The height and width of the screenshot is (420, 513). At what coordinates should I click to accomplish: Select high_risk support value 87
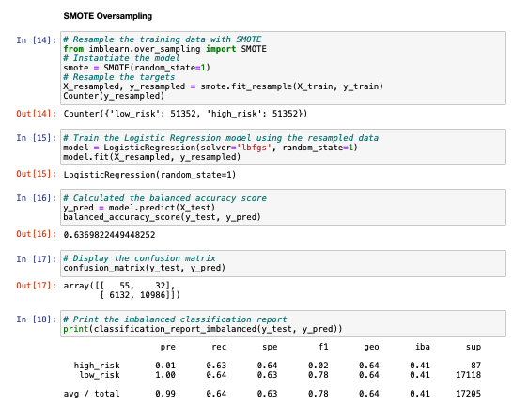click(x=476, y=366)
